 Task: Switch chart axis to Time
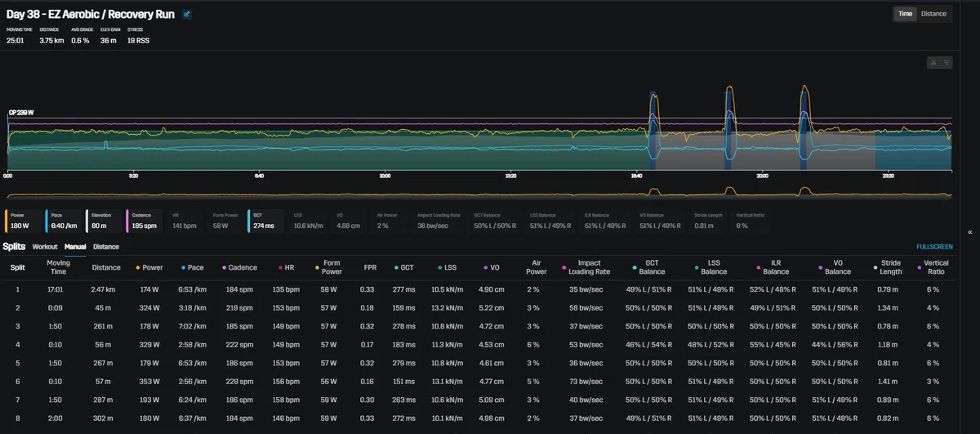pos(905,14)
